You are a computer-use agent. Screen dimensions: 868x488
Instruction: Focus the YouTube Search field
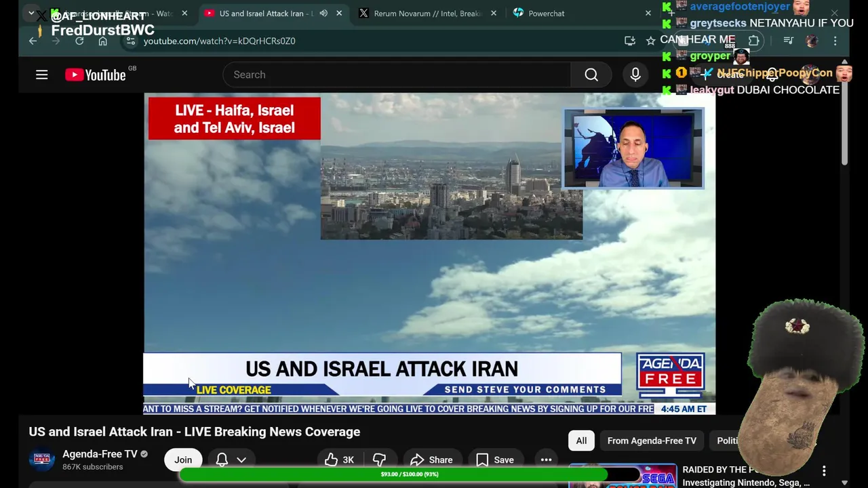click(397, 75)
